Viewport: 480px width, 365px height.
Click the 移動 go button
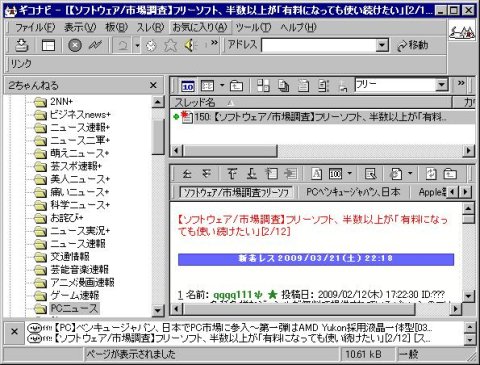[x=413, y=45]
